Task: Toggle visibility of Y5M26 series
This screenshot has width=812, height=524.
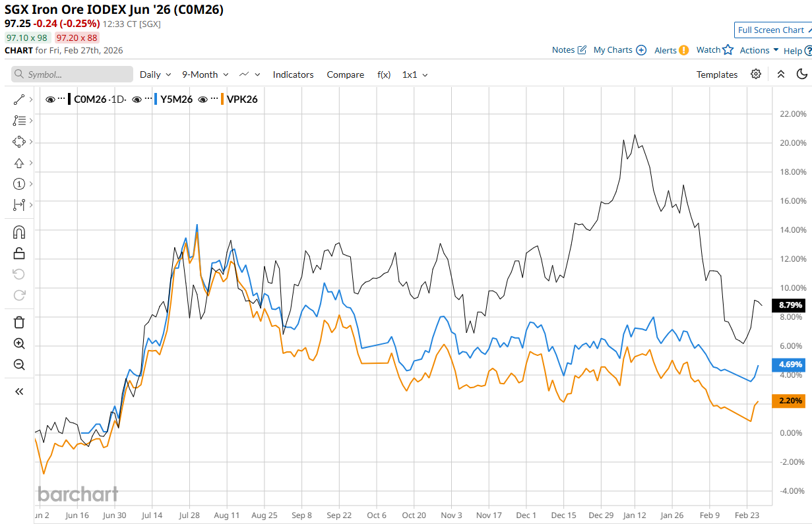Action: (137, 100)
